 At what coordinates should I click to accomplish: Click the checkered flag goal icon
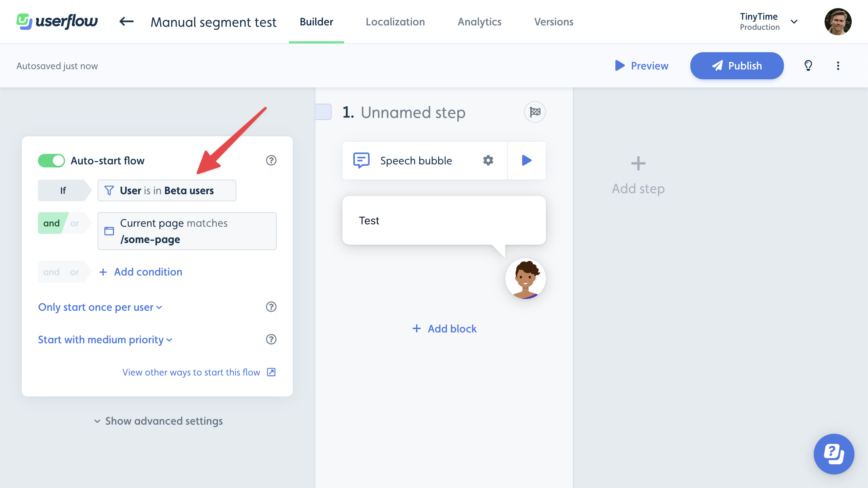point(535,112)
